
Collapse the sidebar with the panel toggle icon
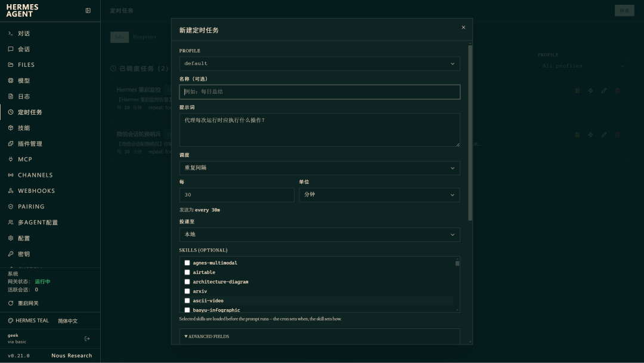[88, 11]
